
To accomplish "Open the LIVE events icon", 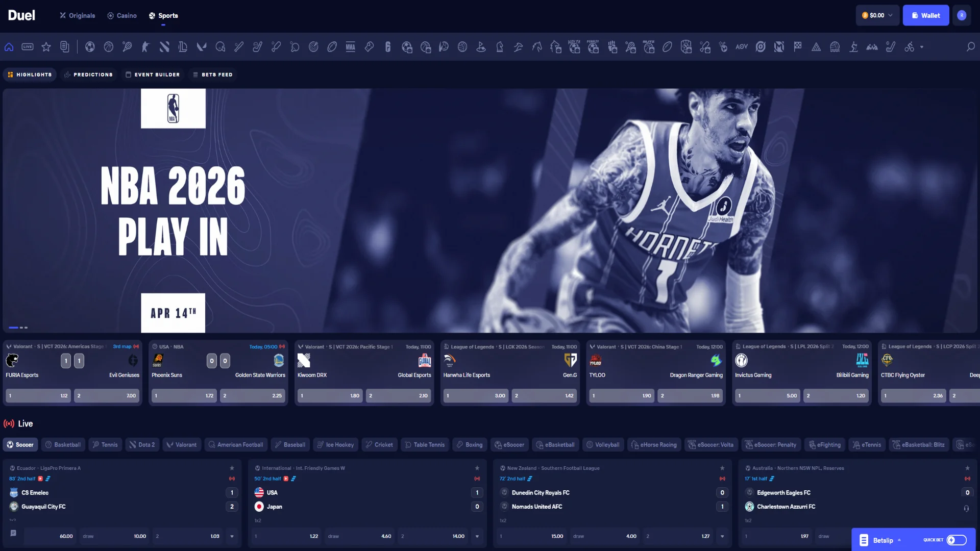I will point(28,47).
